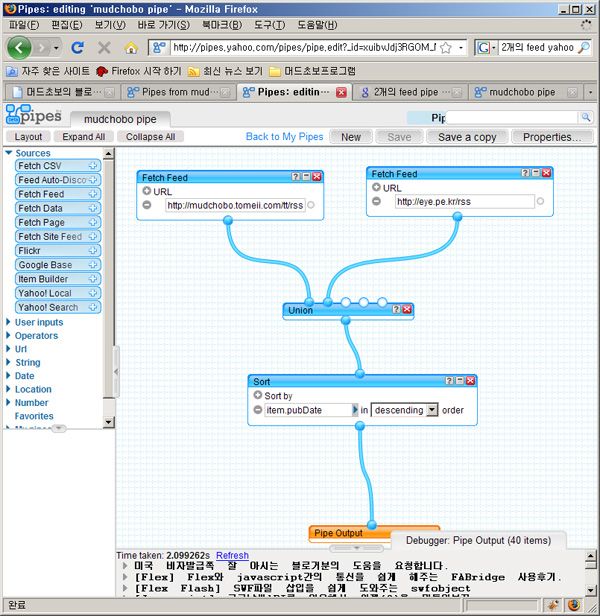Switch to the 'mudchobo pipe' browser tab
This screenshot has width=600, height=616.
tap(525, 92)
